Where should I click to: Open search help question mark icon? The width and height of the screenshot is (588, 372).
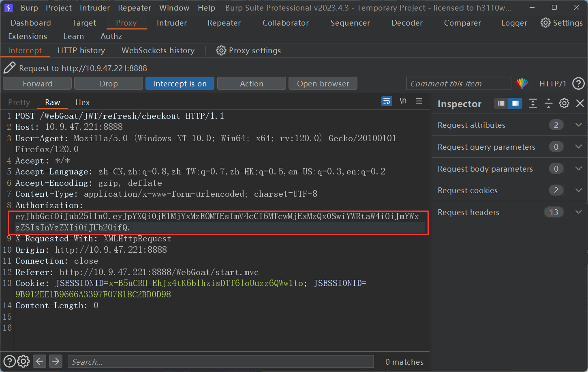(9, 361)
